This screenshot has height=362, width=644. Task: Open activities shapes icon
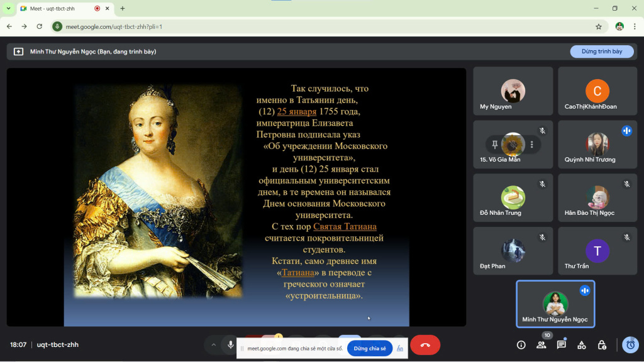click(582, 345)
